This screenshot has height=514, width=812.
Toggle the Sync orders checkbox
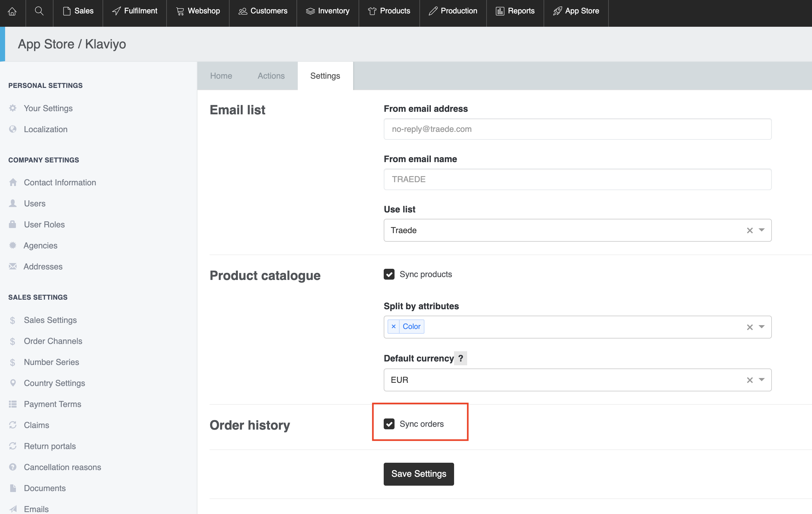(x=389, y=424)
